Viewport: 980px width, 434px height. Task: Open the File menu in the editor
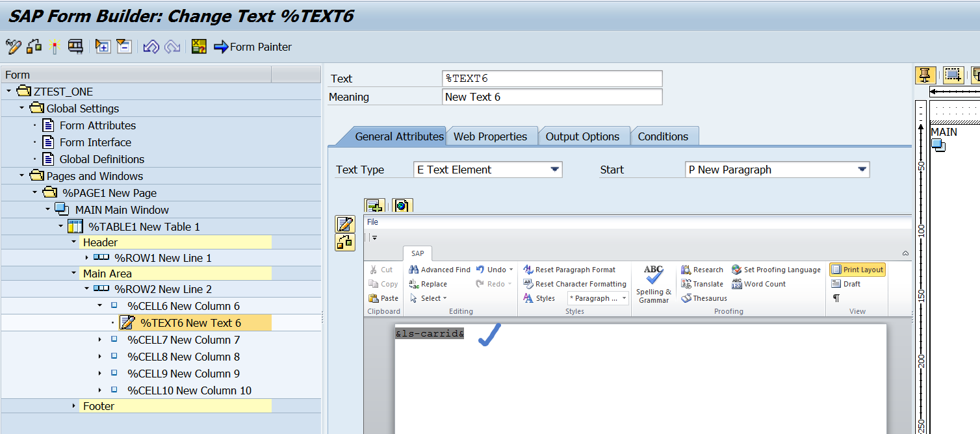[x=372, y=222]
